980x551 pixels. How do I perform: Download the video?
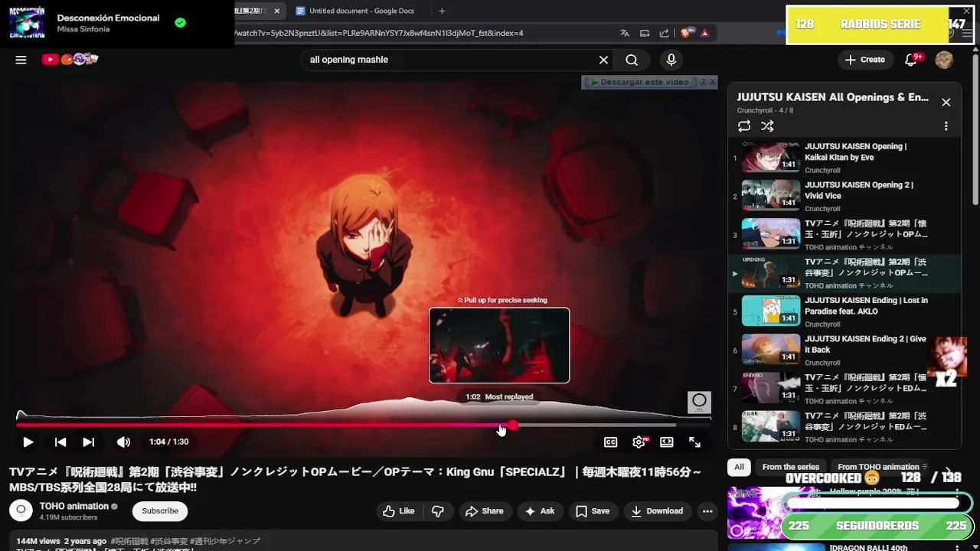657,510
